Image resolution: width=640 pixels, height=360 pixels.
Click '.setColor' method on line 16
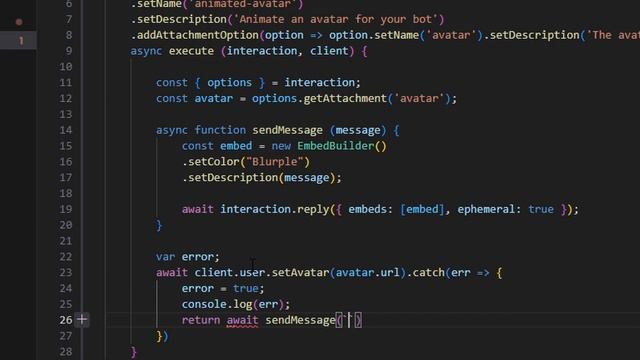211,162
